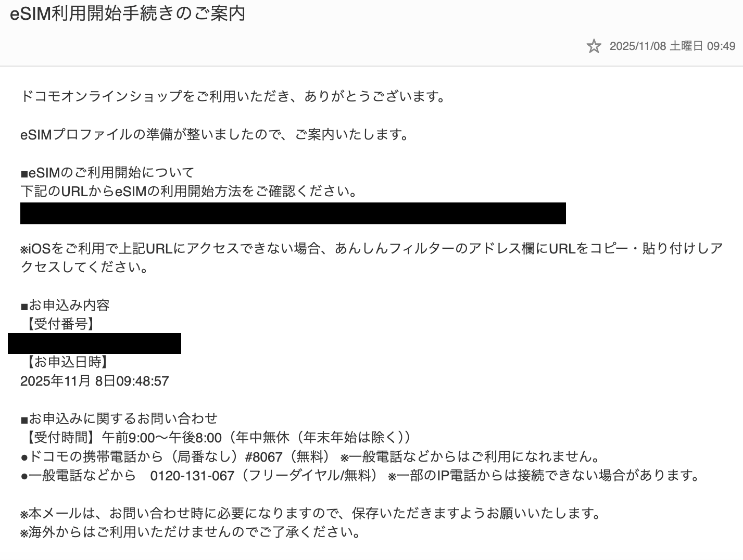743x560 pixels.
Task: Click the ドコモオンラインショップ greeting line
Action: (x=233, y=96)
